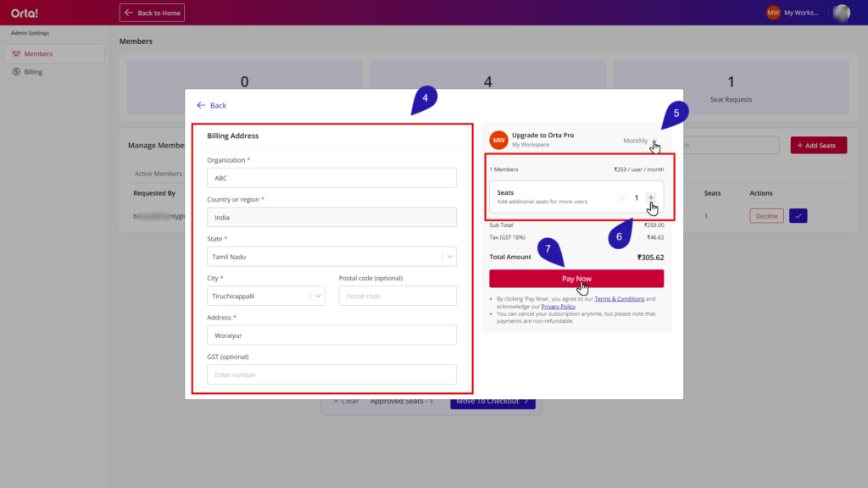Click the MW workspace avatar in header
The width and height of the screenshot is (868, 488).
click(773, 13)
